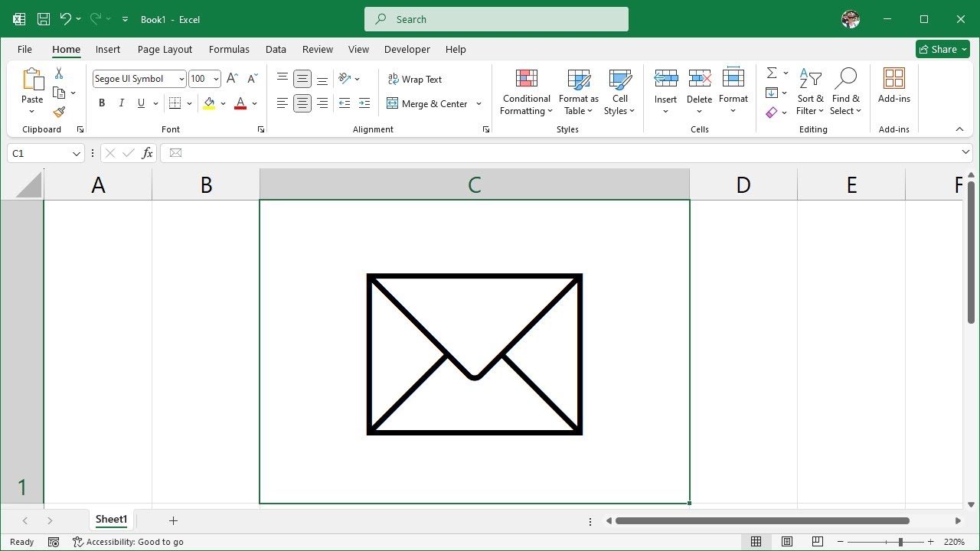The width and height of the screenshot is (980, 551).
Task: Click the Share button
Action: coord(942,49)
